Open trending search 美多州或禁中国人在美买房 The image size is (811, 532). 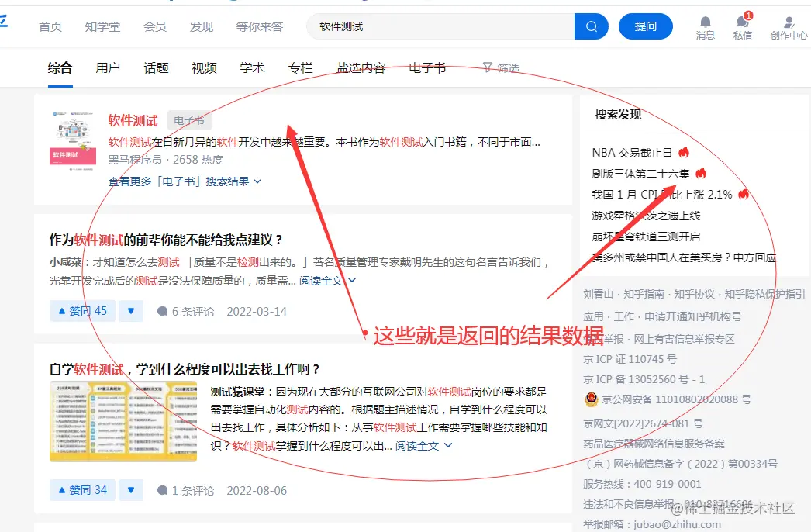coord(684,257)
